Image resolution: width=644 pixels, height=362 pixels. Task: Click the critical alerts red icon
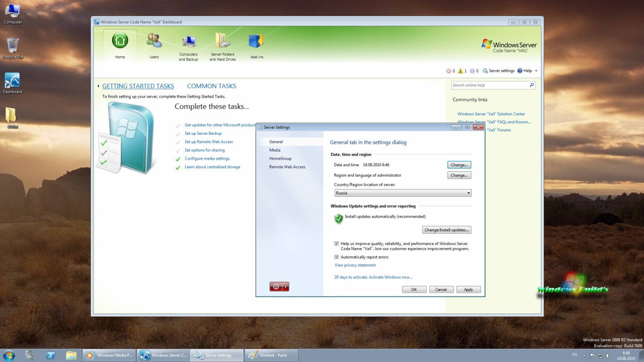[x=449, y=71]
